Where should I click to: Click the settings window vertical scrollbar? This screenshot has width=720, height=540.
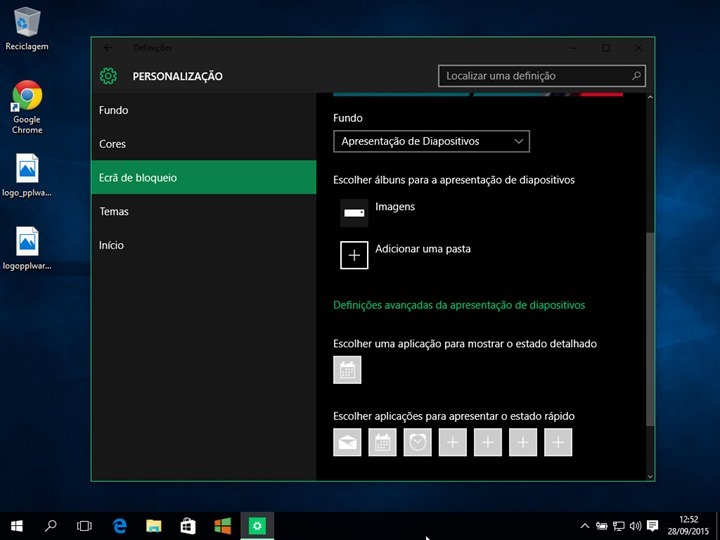coord(650,330)
